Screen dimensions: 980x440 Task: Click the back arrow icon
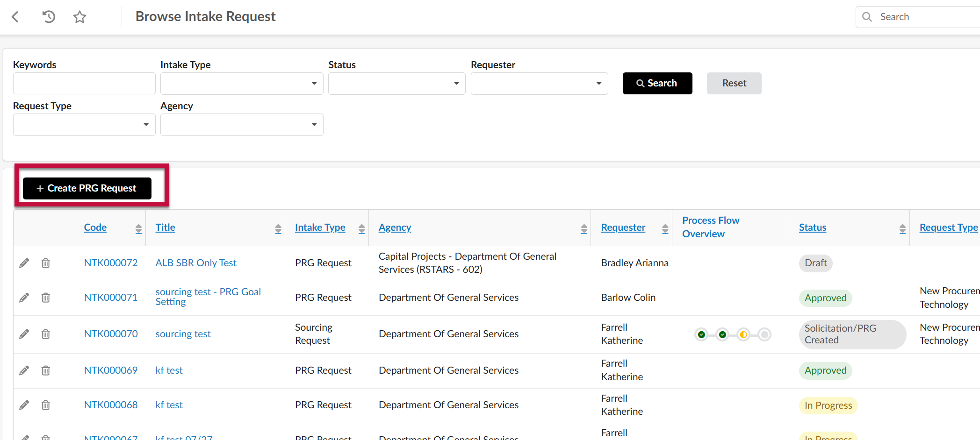click(15, 17)
